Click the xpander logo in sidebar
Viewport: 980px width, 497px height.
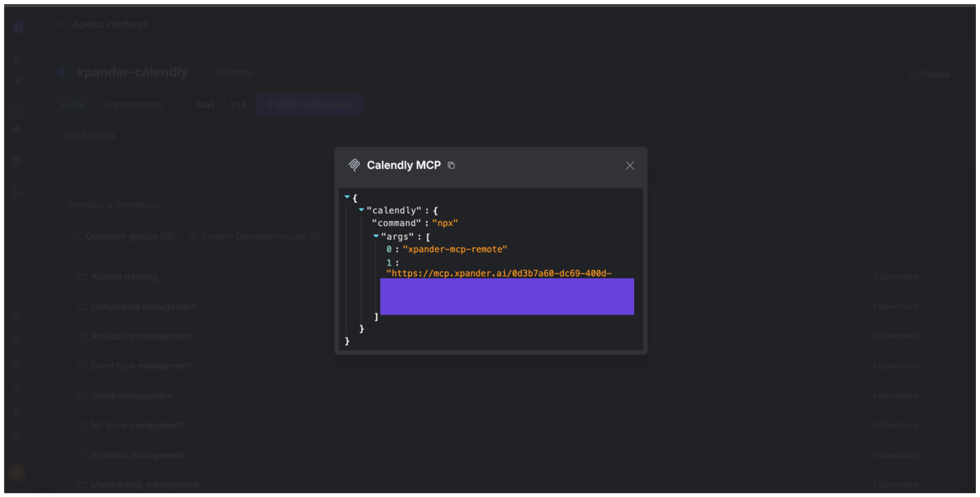click(18, 27)
